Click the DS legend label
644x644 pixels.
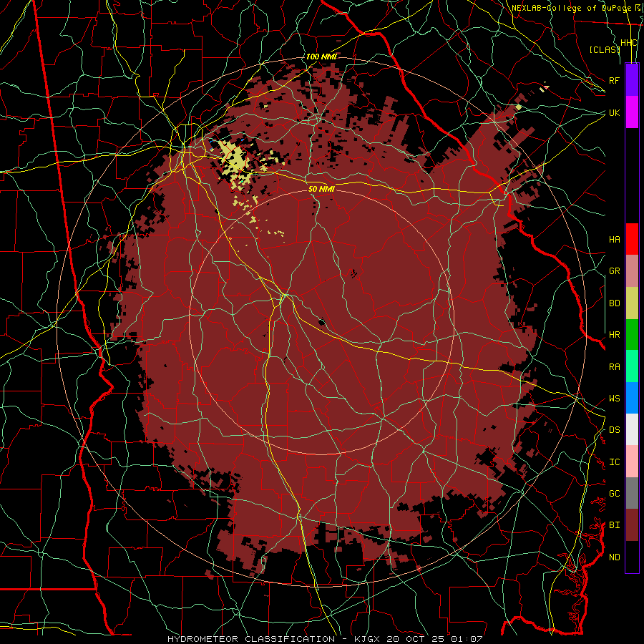[x=614, y=430]
